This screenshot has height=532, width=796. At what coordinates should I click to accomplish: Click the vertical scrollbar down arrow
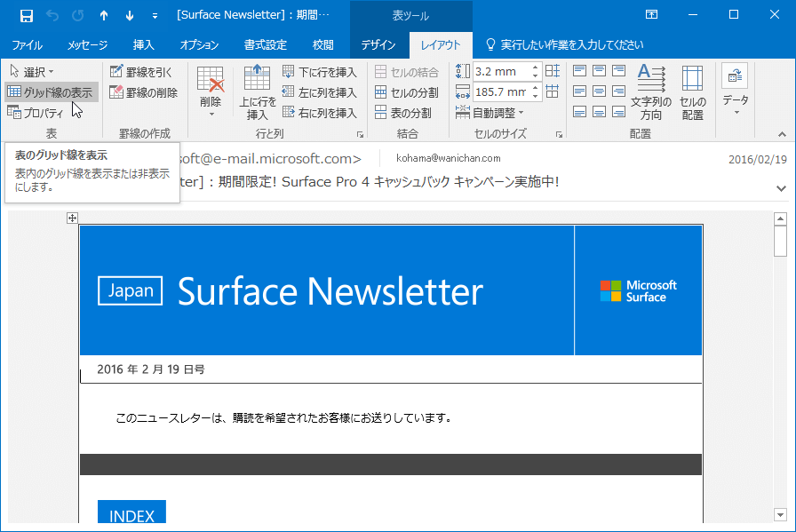780,515
